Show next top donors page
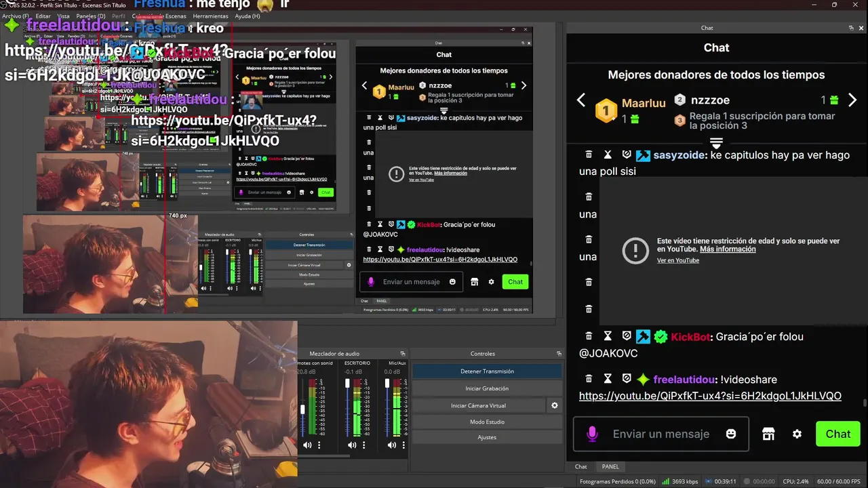 852,100
